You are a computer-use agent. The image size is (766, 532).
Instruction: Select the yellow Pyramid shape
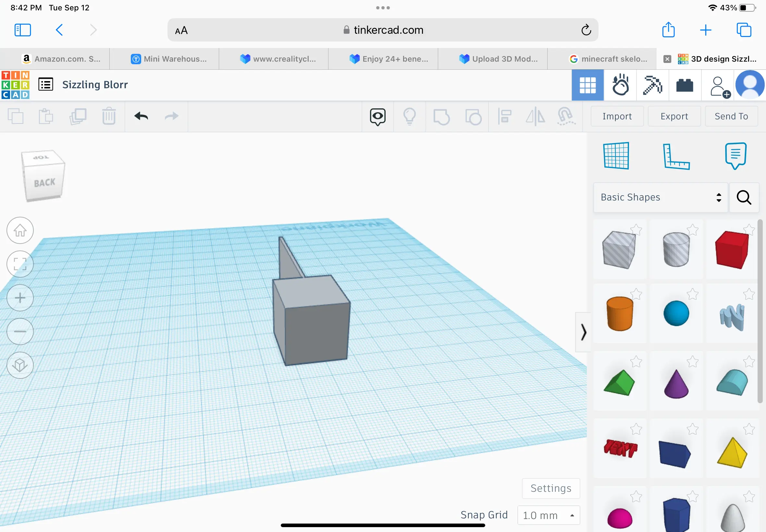click(732, 453)
